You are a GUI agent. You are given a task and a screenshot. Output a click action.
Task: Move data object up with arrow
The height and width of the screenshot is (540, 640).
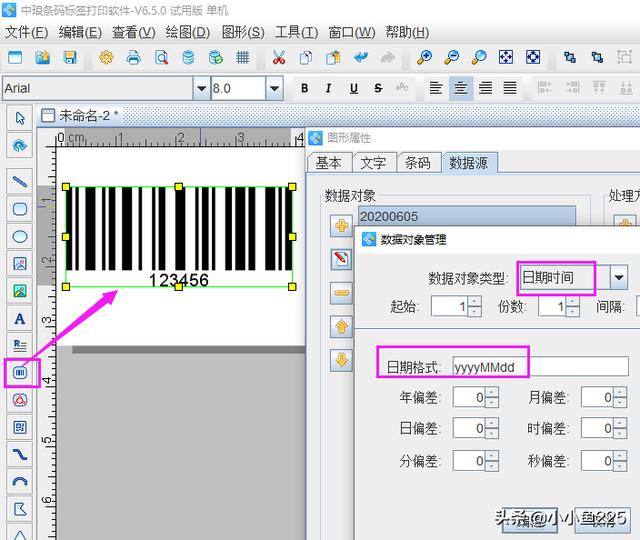342,326
